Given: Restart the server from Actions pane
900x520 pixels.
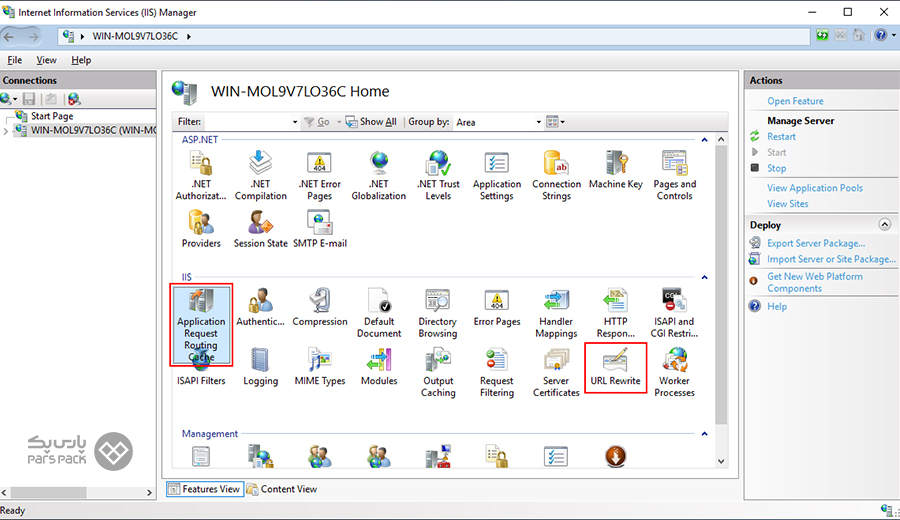Looking at the screenshot, I should (x=781, y=137).
